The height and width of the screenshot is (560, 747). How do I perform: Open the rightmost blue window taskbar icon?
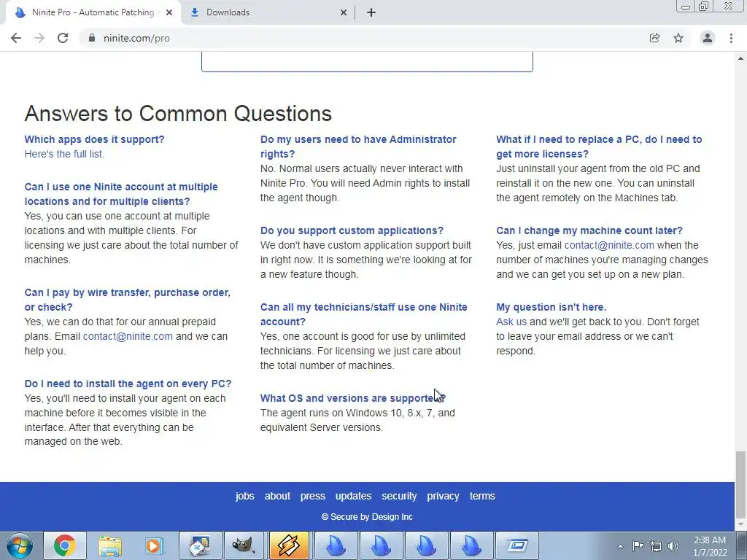(x=517, y=545)
